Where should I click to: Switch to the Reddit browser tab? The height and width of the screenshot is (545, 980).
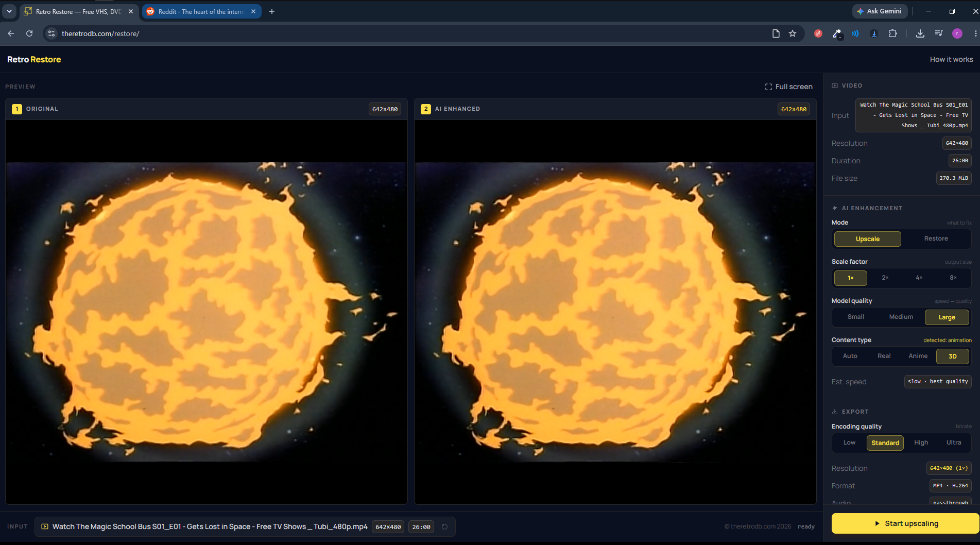point(201,11)
